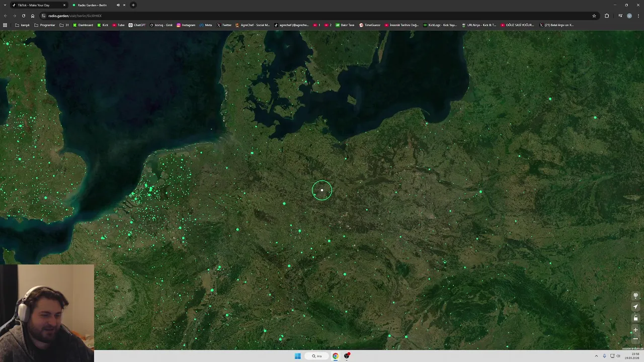Image resolution: width=644 pixels, height=362 pixels.
Task: Open the OĞUZ SASİ YOĞUR... bookmark
Action: [x=517, y=25]
